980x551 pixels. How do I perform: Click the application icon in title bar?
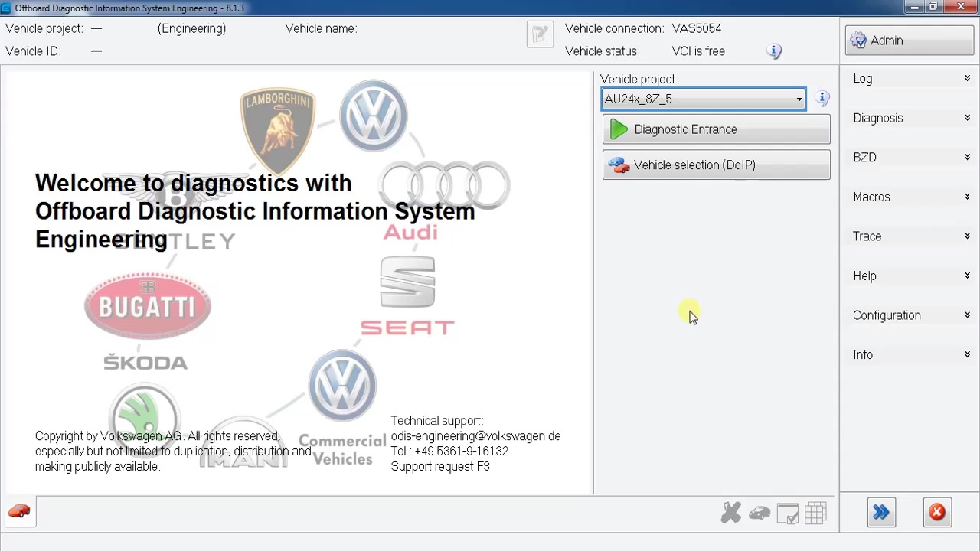(6, 8)
